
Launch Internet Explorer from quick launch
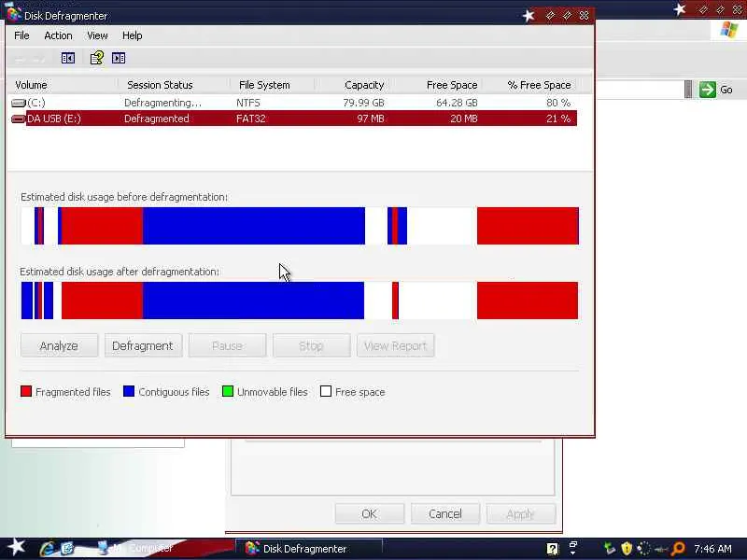point(48,549)
